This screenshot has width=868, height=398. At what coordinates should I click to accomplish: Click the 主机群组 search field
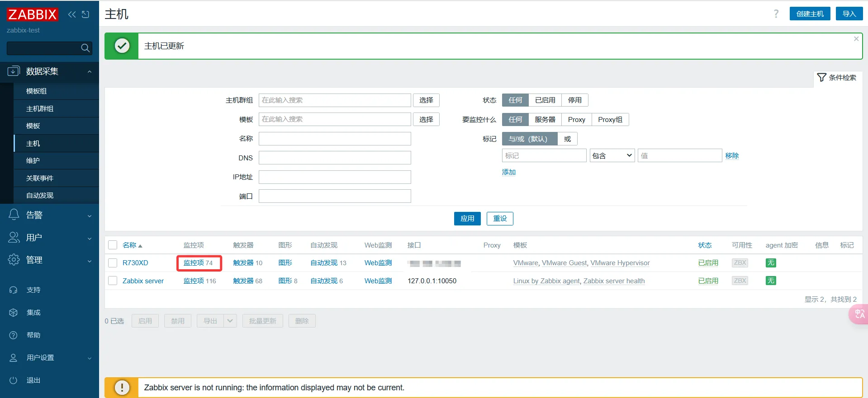(335, 100)
